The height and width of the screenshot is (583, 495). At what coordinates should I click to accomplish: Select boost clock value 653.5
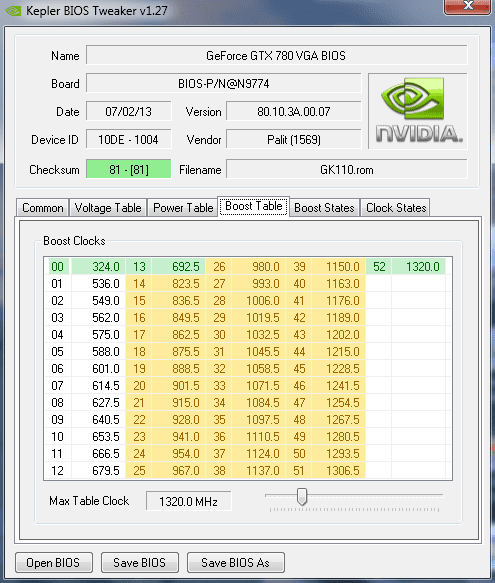[98, 437]
